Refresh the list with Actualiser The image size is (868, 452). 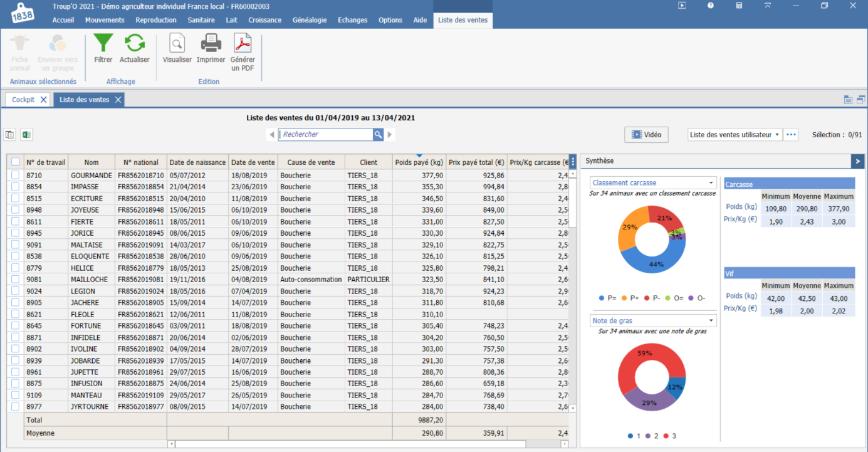(x=135, y=43)
